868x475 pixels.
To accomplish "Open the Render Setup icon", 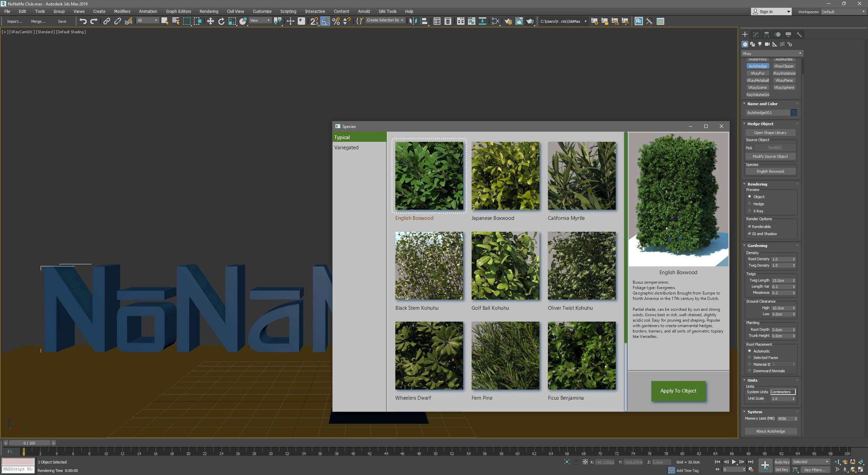I will (508, 21).
